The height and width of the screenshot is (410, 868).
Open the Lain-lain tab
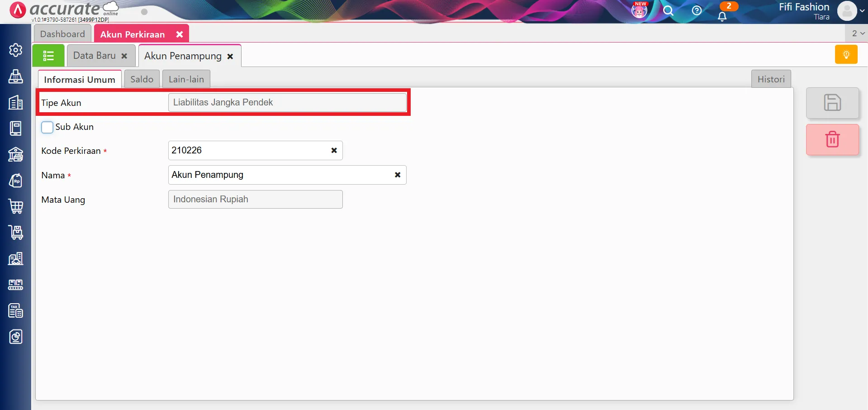pos(186,79)
